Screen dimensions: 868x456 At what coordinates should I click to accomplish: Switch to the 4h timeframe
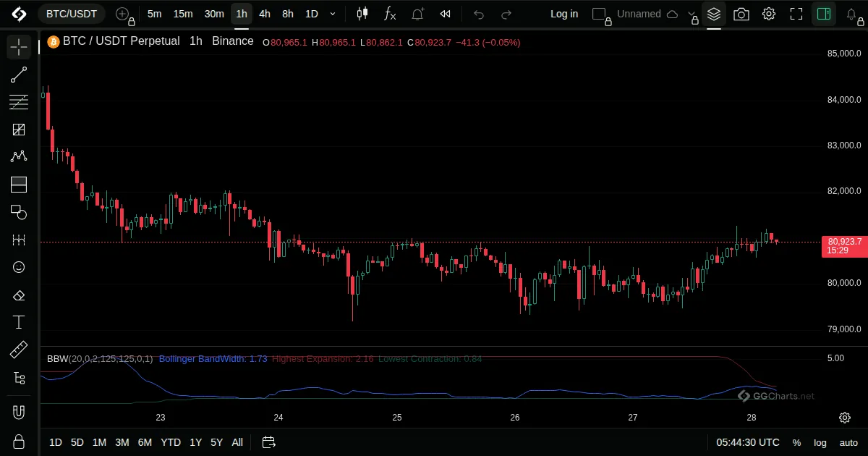265,14
